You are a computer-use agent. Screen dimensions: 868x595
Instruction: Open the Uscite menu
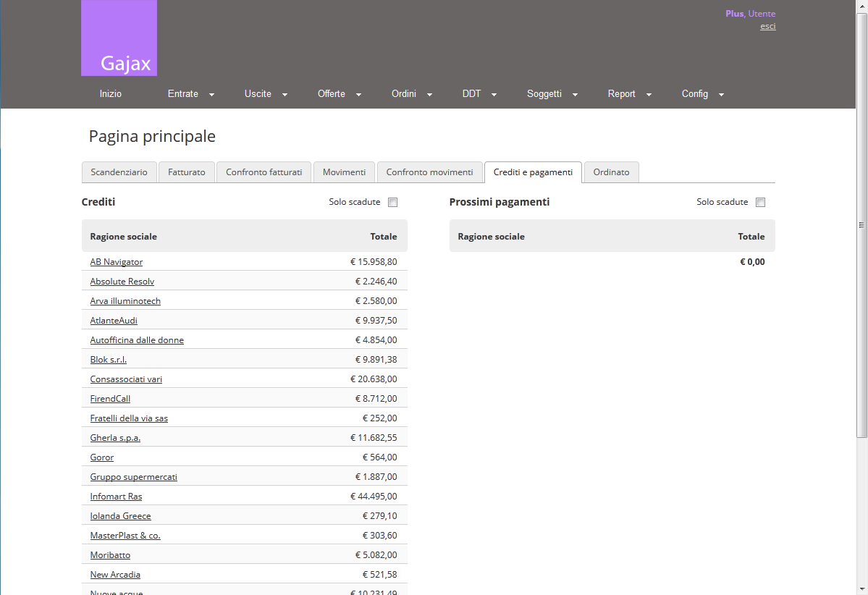click(258, 94)
